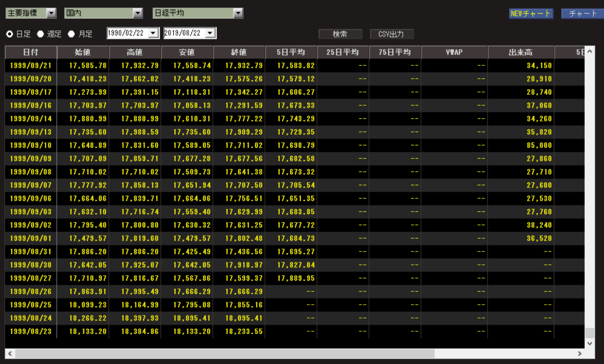Click the 始値 column header
The image size is (604, 364).
point(83,52)
